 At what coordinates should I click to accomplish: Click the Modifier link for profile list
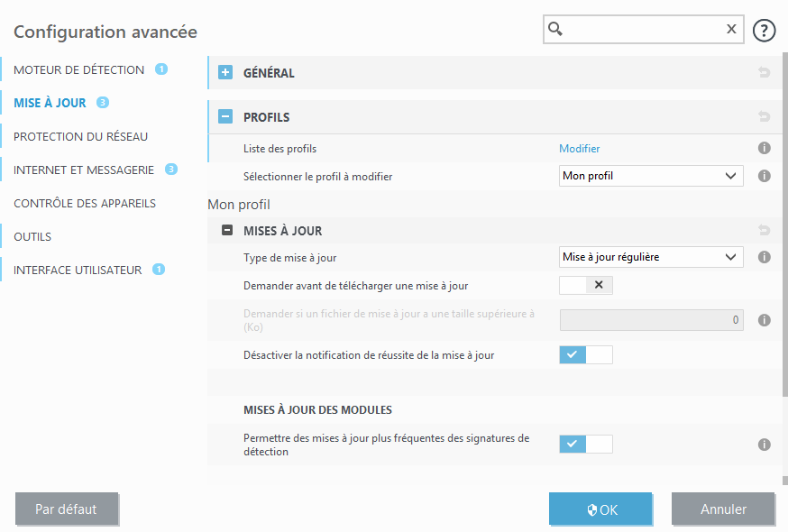click(580, 149)
